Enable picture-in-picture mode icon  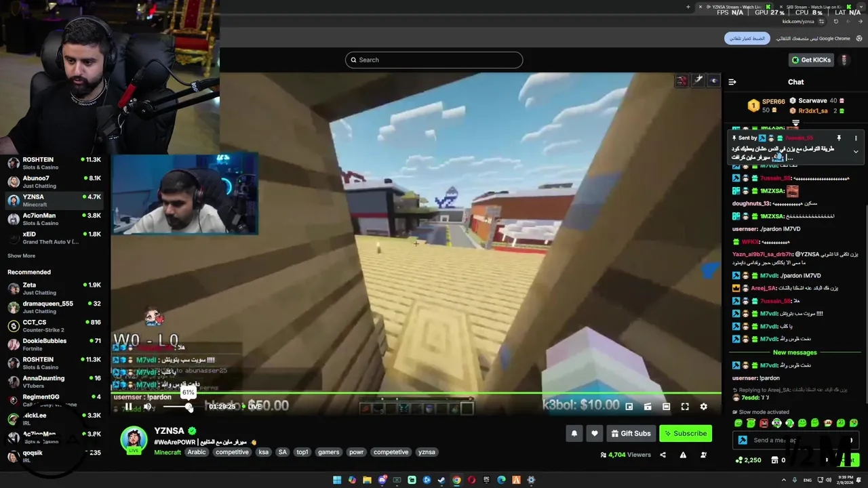[x=629, y=407]
